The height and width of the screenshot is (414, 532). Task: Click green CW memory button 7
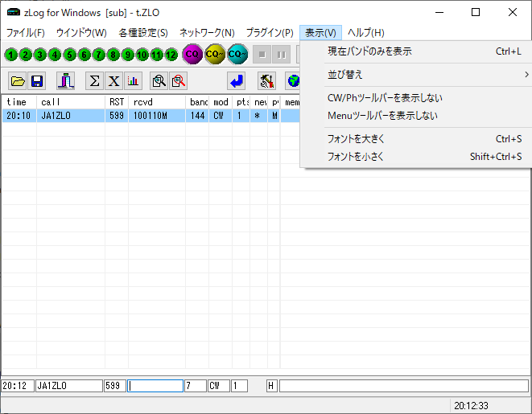tap(99, 55)
